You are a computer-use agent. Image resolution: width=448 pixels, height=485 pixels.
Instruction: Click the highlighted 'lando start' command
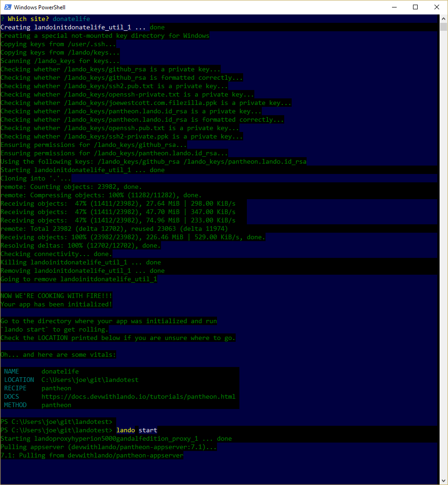click(x=137, y=430)
